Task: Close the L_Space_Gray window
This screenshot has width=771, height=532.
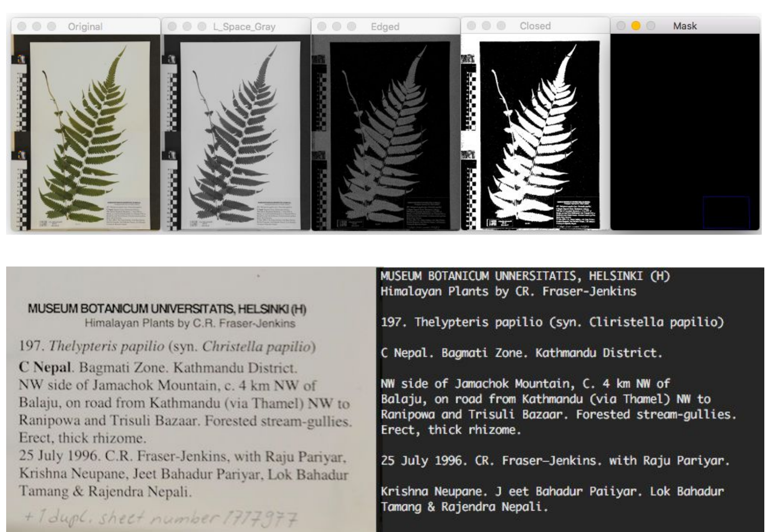Action: [x=172, y=26]
